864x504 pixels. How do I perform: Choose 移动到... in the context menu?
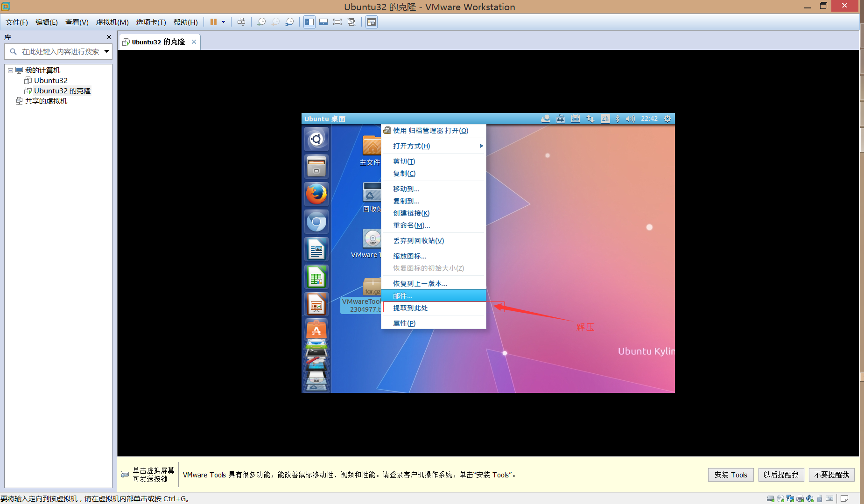(x=433, y=189)
